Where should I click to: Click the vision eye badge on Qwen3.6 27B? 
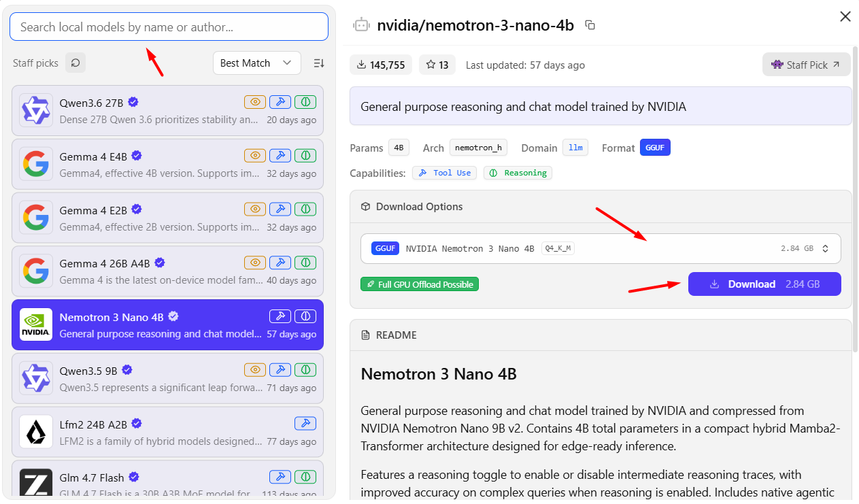click(x=255, y=102)
